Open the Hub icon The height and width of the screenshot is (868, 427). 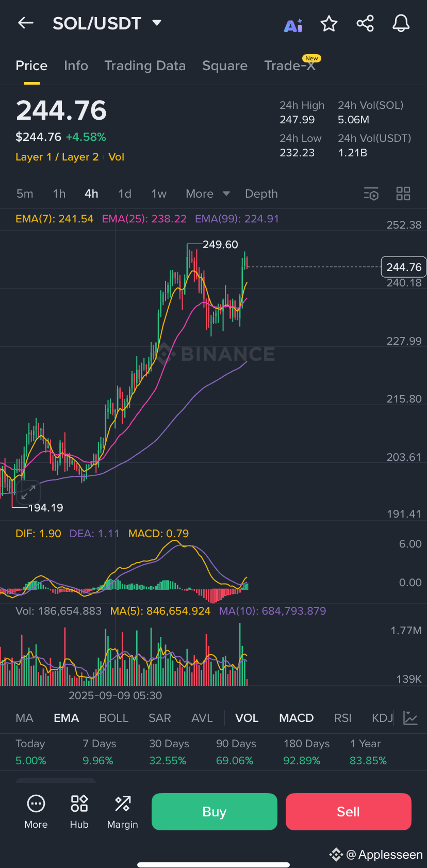click(x=79, y=812)
